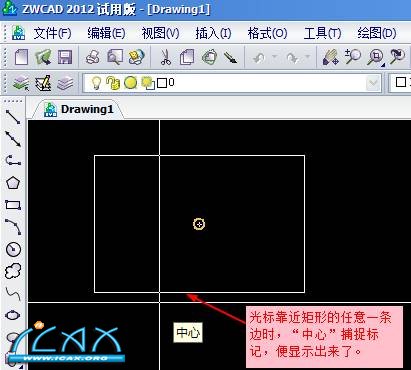
Task: Select the Polygon tool
Action: point(13,183)
